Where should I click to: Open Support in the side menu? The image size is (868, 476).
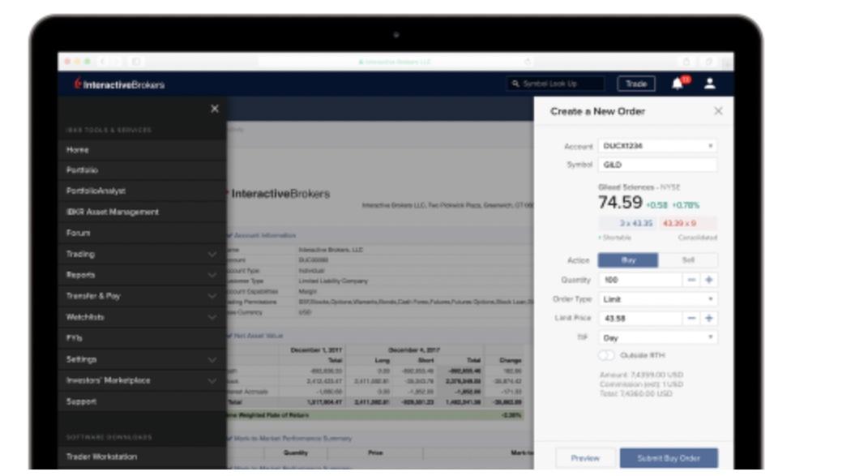[142, 401]
